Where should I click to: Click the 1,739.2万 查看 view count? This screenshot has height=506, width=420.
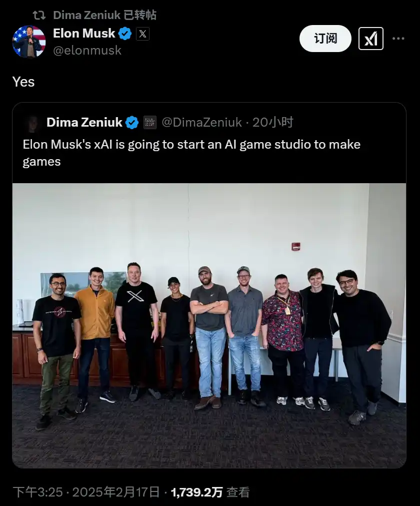click(210, 492)
